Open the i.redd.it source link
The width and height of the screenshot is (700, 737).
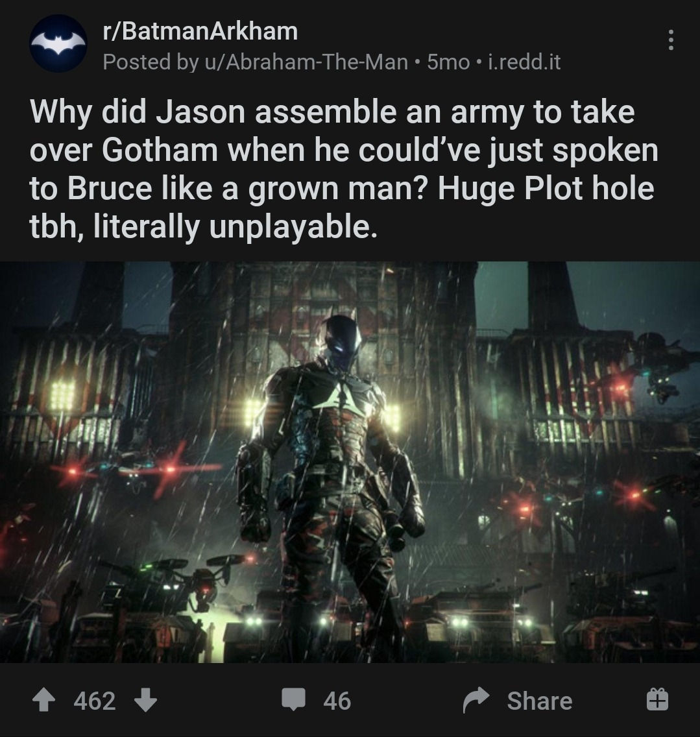coord(524,62)
